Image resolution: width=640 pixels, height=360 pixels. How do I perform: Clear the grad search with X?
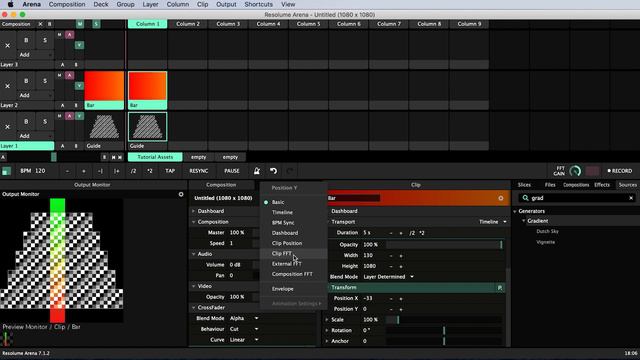point(631,198)
